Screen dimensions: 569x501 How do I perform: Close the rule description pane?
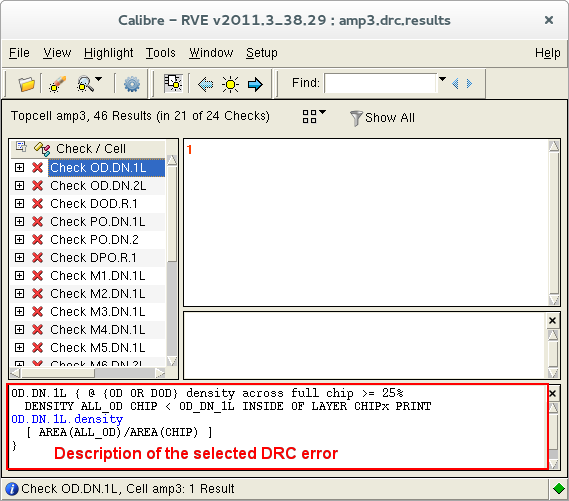552,394
